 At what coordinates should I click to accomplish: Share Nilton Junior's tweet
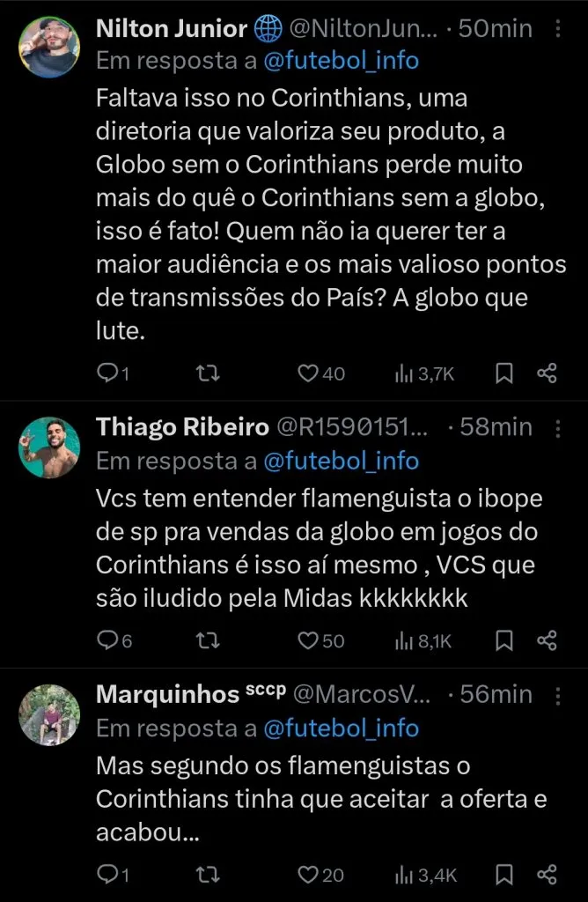tap(547, 373)
